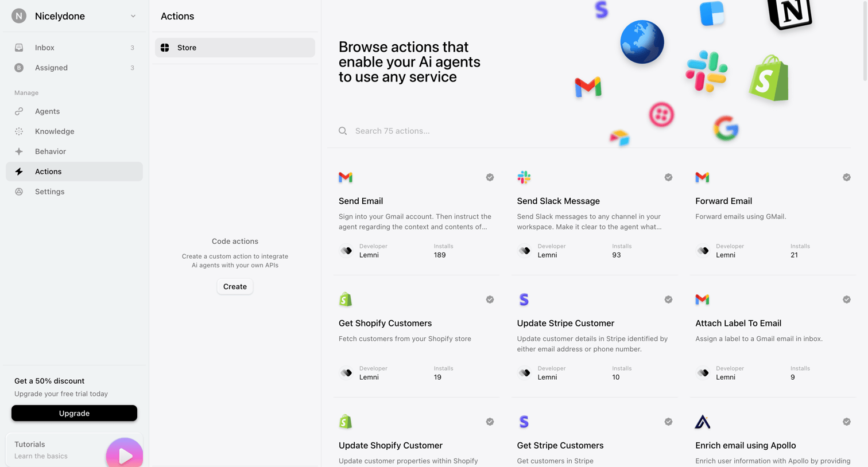Click Stripe icon on Get Stripe Customers

[x=524, y=422]
